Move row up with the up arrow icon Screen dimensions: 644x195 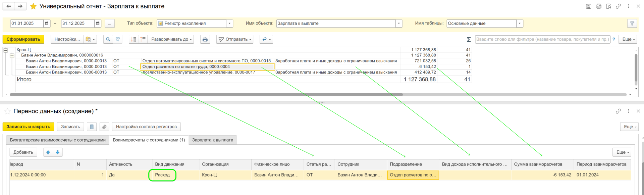[48, 152]
